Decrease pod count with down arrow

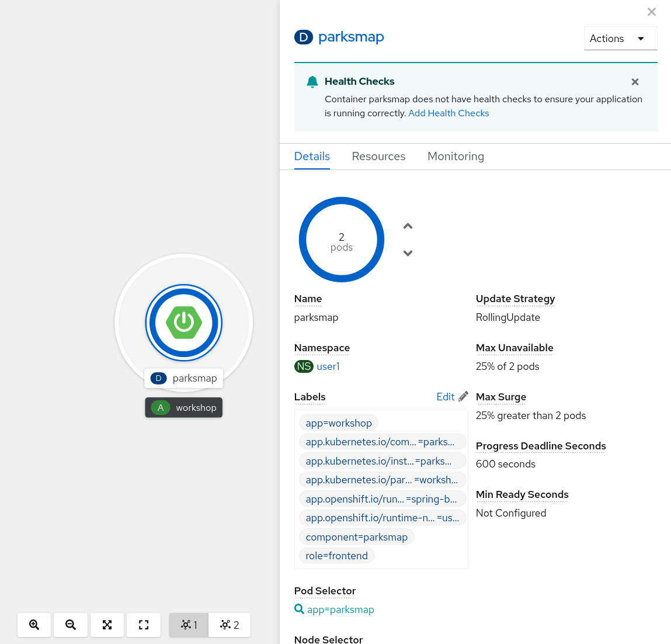pyautogui.click(x=408, y=253)
